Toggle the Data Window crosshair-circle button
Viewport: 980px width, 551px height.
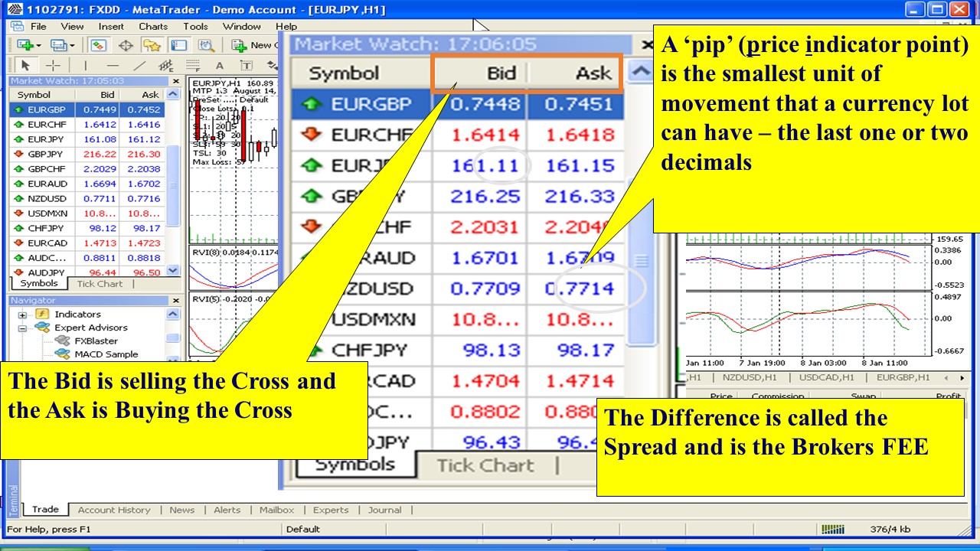[x=126, y=45]
